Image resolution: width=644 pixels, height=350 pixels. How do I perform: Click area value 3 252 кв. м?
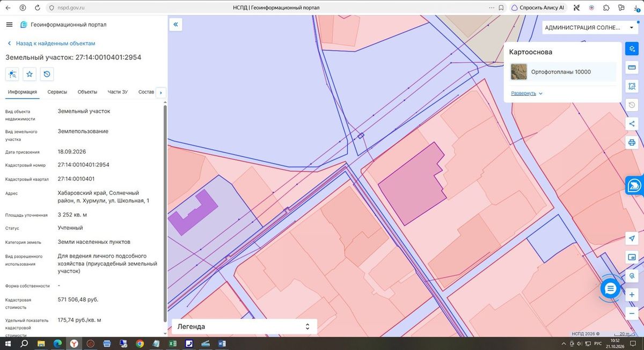pos(72,215)
